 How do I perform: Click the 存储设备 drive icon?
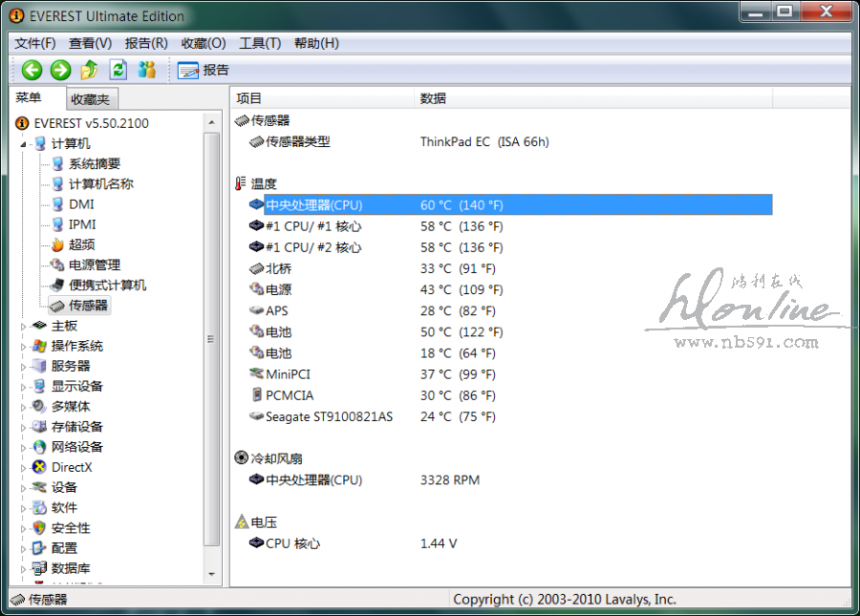click(39, 426)
